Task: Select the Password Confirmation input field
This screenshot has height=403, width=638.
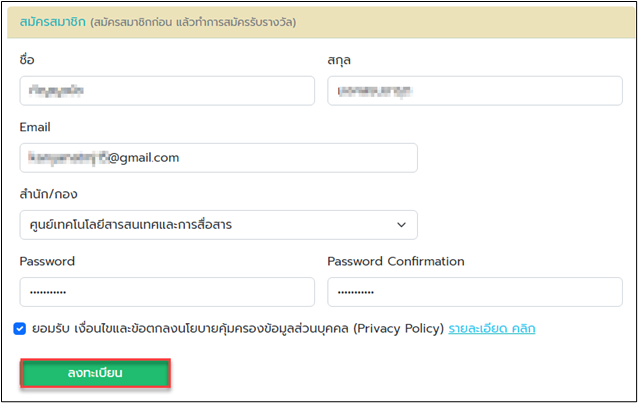Action: [x=475, y=292]
